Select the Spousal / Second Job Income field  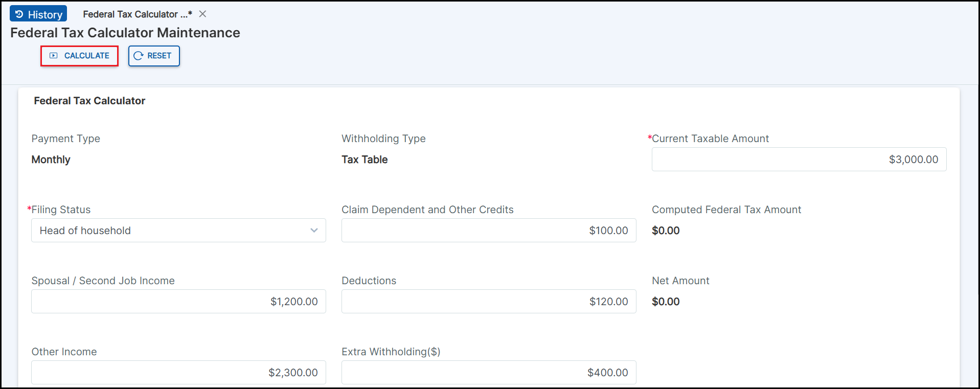[178, 302]
